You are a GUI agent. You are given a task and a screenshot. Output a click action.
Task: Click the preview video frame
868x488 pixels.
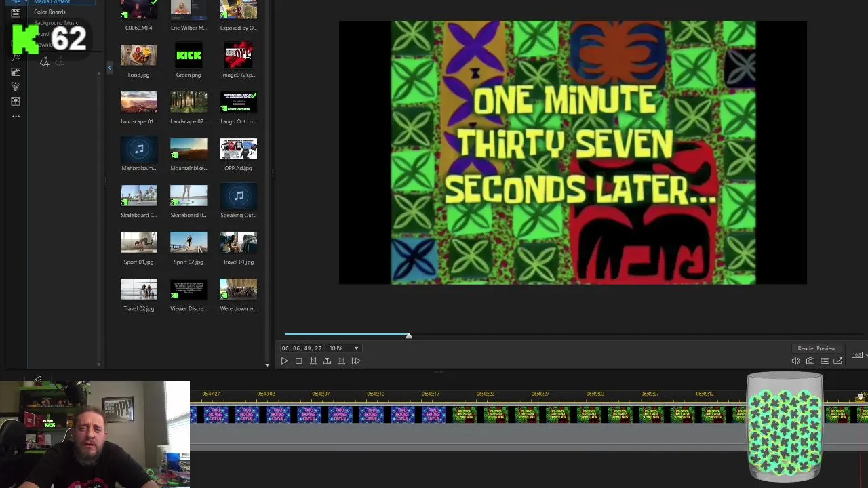click(573, 152)
